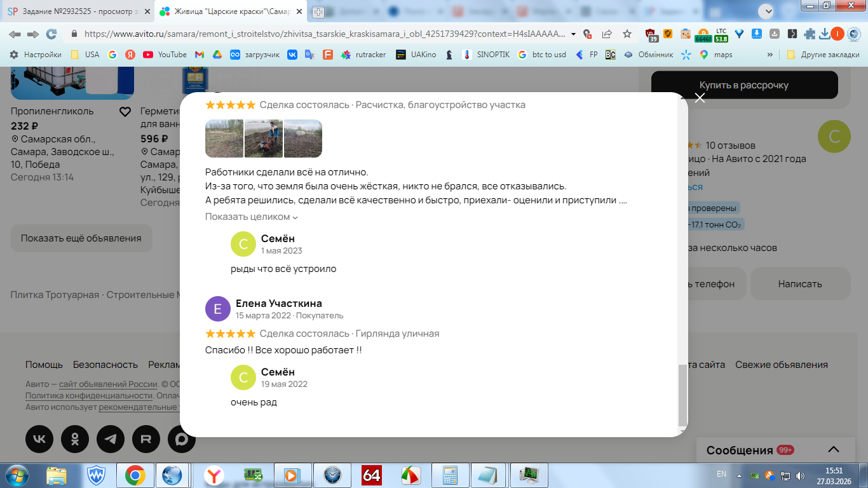This screenshot has width=868, height=488.
Task: Open Chrome from the taskbar
Action: (x=135, y=475)
